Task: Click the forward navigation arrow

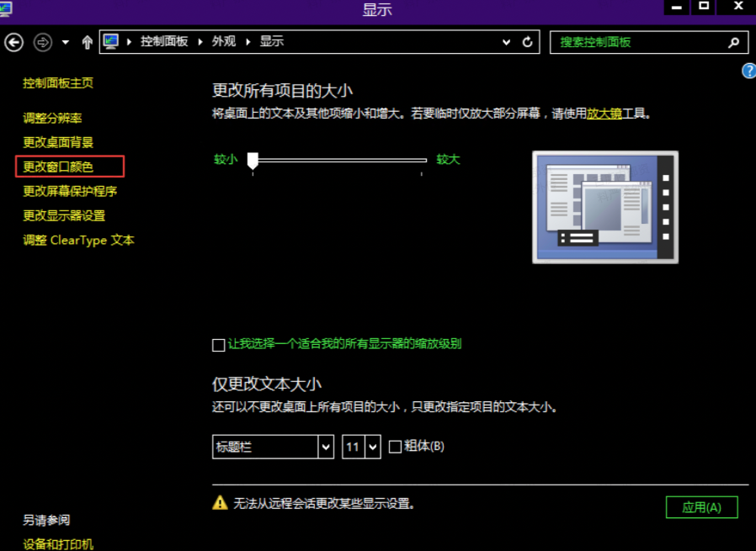Action: 42,42
